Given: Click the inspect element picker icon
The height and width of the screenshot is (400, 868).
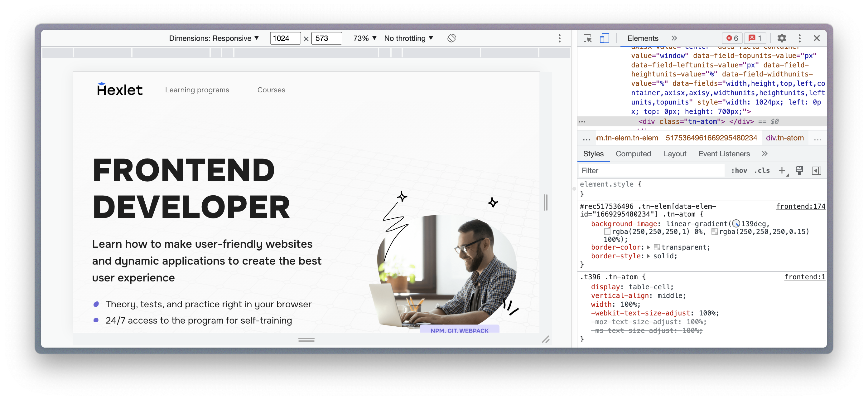Looking at the screenshot, I should [587, 38].
